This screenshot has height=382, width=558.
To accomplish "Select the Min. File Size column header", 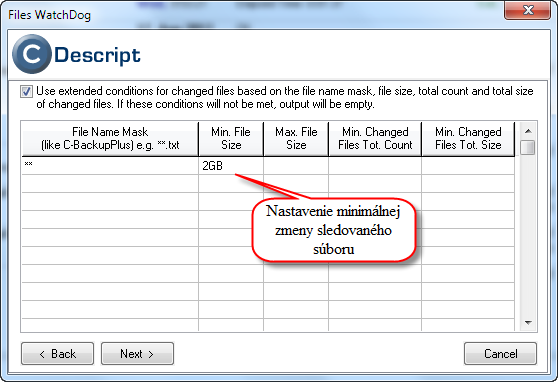I will (231, 138).
